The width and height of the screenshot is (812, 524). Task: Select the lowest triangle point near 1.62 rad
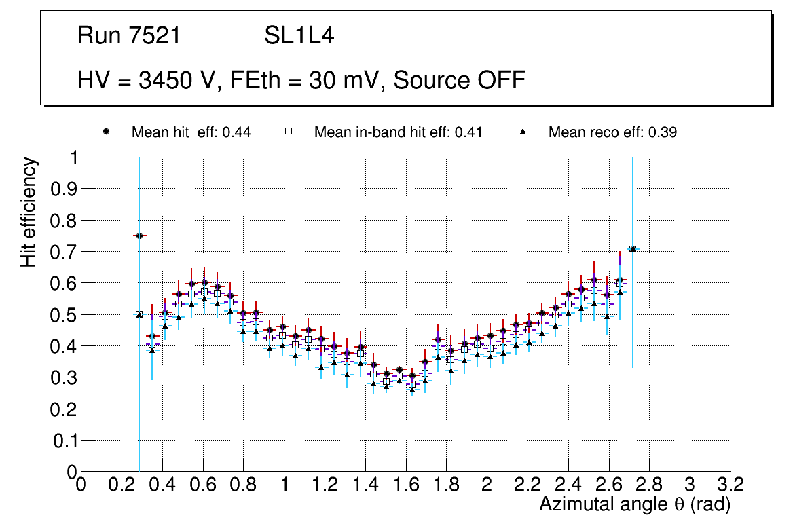412,390
